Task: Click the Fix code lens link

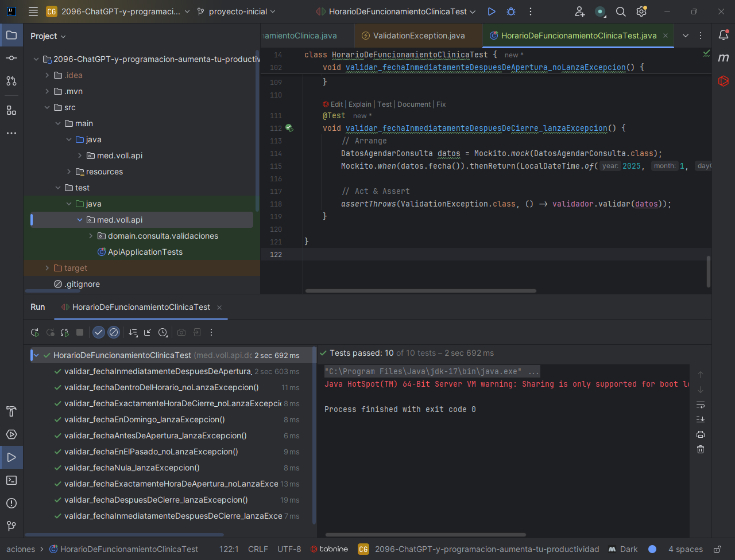Action: (441, 104)
